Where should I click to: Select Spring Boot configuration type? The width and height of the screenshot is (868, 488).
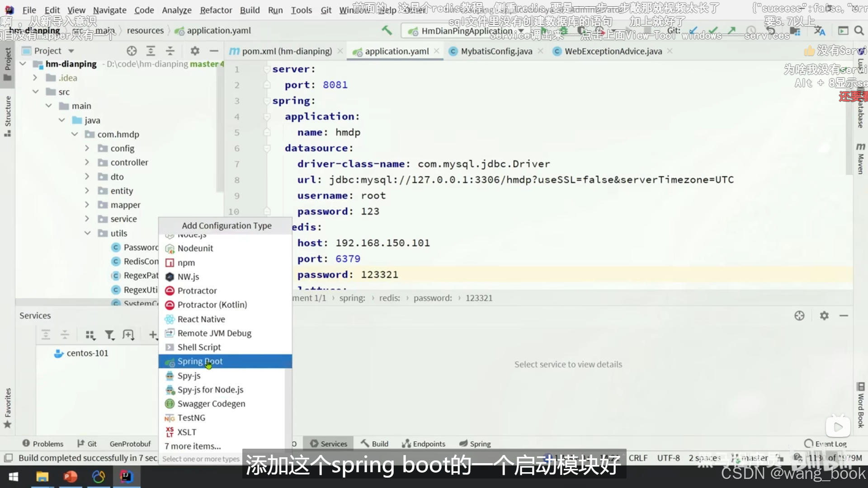click(200, 361)
